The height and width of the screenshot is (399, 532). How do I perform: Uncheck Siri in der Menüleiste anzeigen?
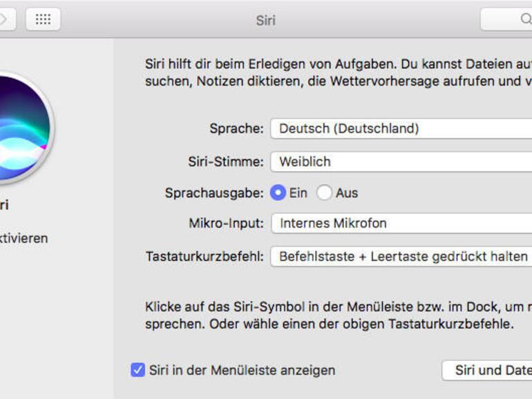138,370
